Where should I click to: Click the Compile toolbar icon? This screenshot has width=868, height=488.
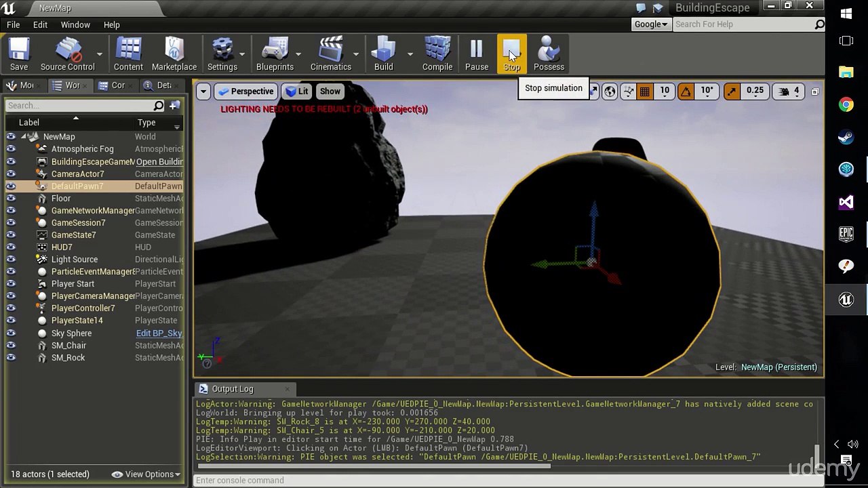pyautogui.click(x=437, y=54)
